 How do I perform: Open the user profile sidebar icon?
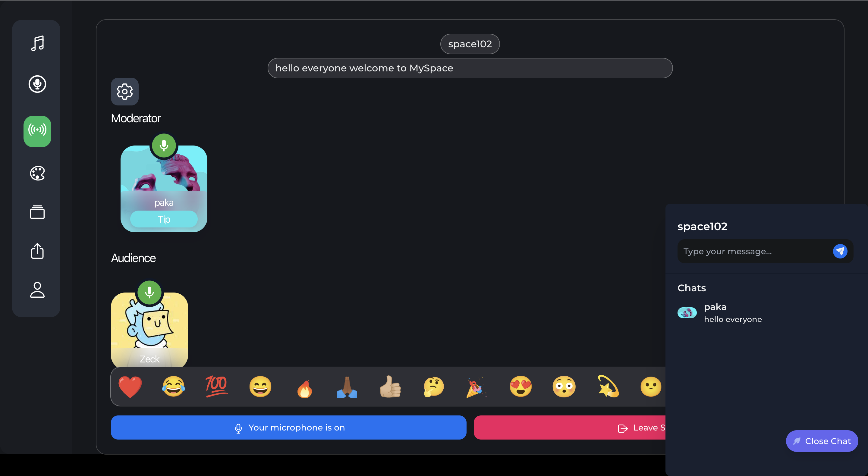(x=37, y=290)
